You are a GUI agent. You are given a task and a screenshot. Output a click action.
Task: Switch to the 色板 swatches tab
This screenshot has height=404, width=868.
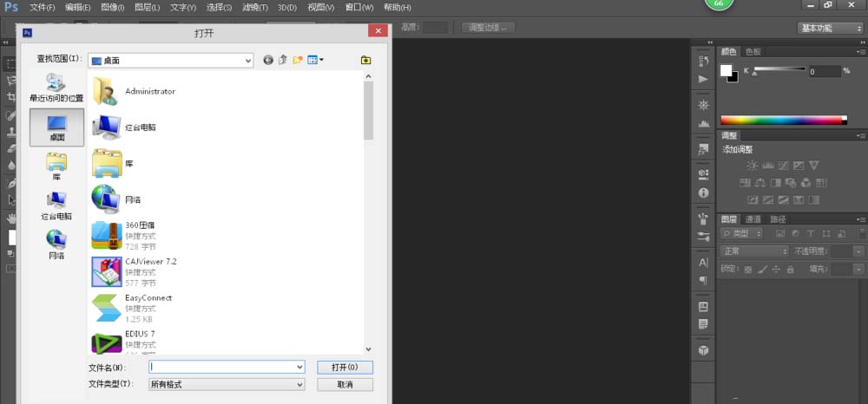(x=753, y=51)
